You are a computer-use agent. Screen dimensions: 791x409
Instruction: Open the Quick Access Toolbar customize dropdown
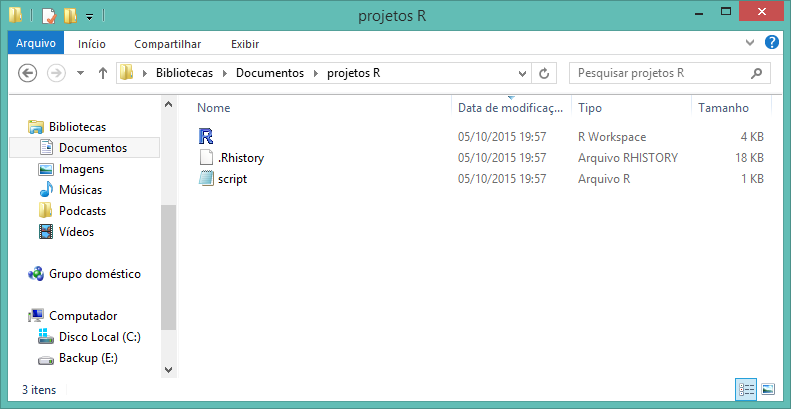tap(89, 17)
